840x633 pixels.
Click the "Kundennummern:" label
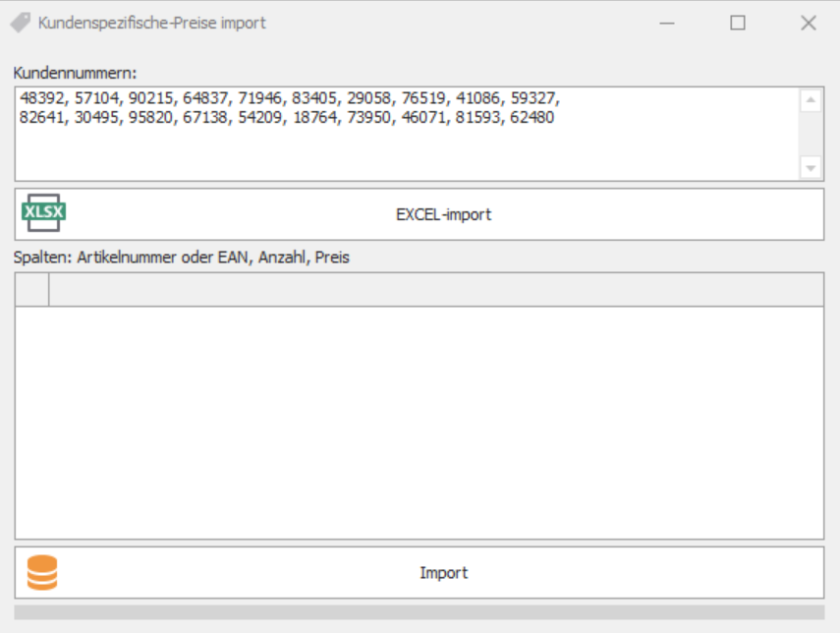75,73
